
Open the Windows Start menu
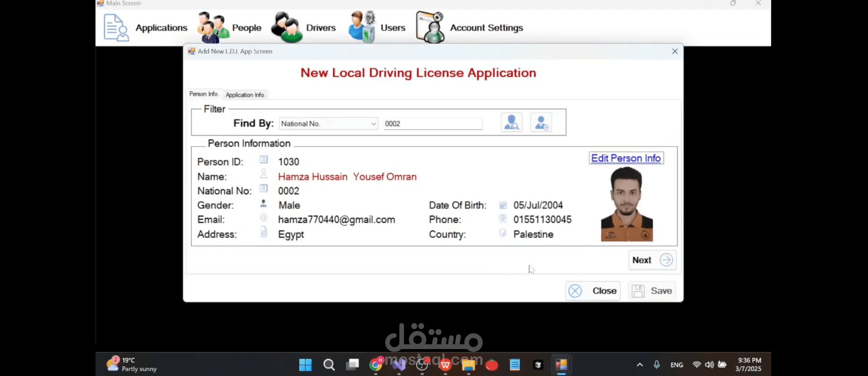[305, 365]
